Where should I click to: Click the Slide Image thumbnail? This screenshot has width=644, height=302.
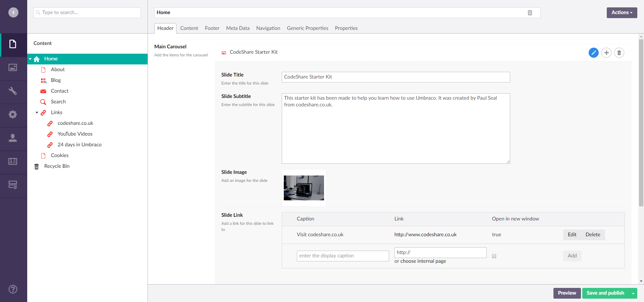click(304, 188)
